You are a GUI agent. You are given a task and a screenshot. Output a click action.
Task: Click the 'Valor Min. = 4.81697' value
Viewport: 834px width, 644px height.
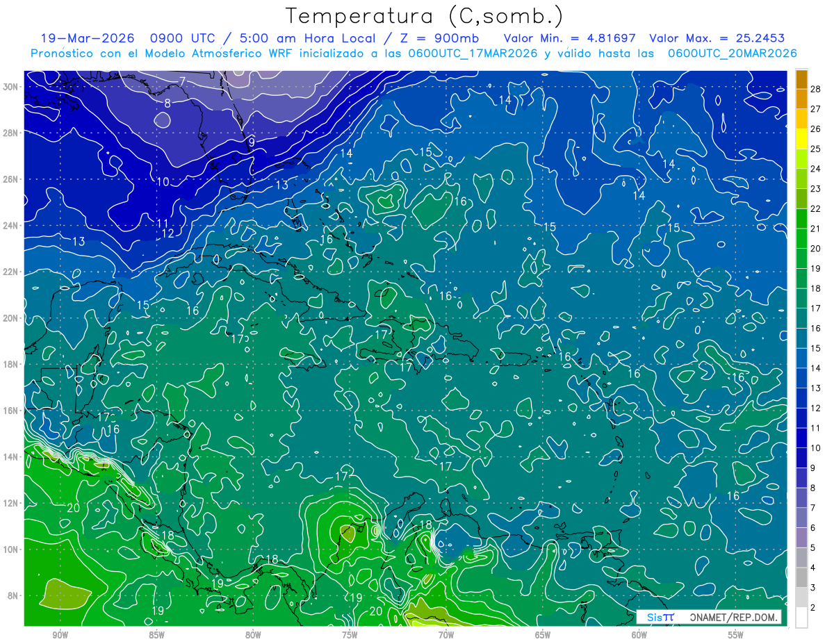pos(570,38)
